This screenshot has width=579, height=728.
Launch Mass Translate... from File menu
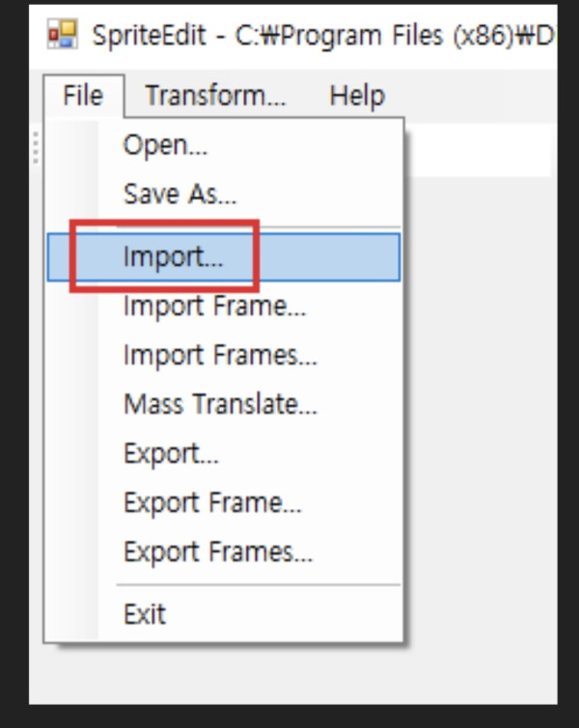pyautogui.click(x=220, y=404)
